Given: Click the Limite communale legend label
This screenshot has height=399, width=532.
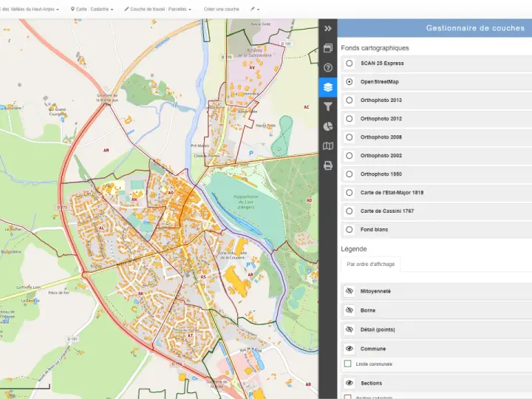Looking at the screenshot, I should (374, 364).
